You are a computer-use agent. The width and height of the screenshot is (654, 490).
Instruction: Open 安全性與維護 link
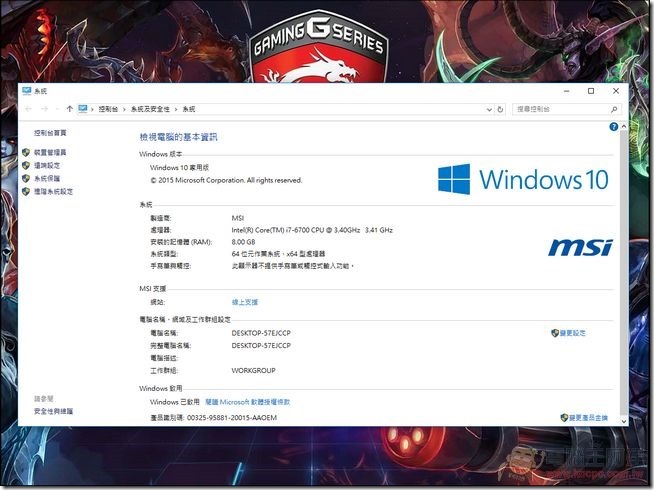[x=53, y=411]
